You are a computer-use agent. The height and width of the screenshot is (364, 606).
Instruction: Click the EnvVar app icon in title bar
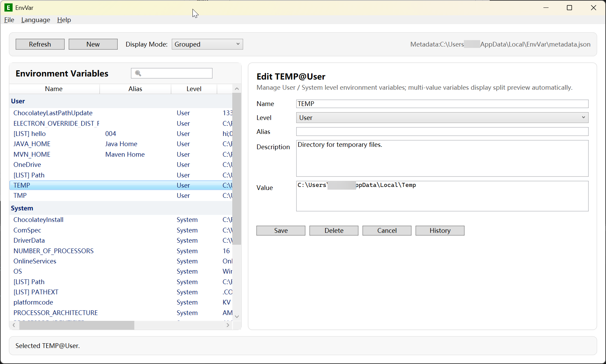[x=9, y=7]
